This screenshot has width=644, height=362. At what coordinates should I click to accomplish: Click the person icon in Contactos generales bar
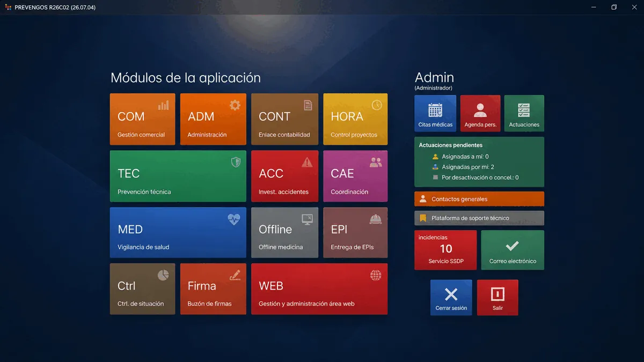pos(423,199)
